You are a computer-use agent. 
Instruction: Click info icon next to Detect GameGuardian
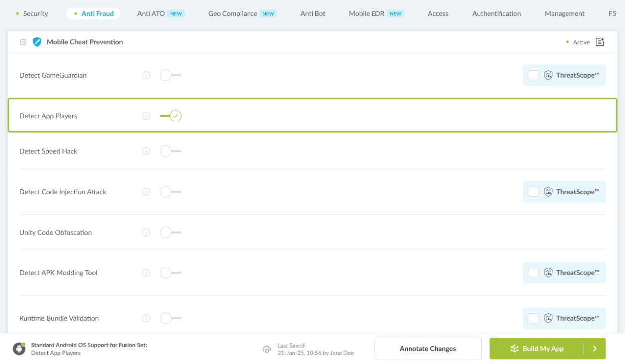[x=146, y=75]
